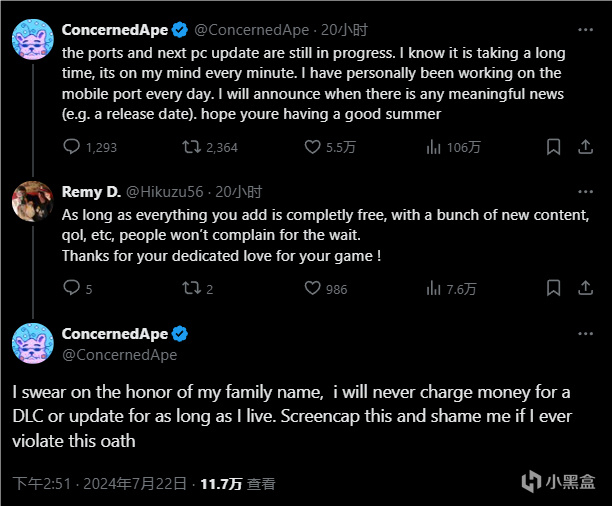Reply to Remy D.'s tweet
The width and height of the screenshot is (613, 506).
[x=72, y=289]
